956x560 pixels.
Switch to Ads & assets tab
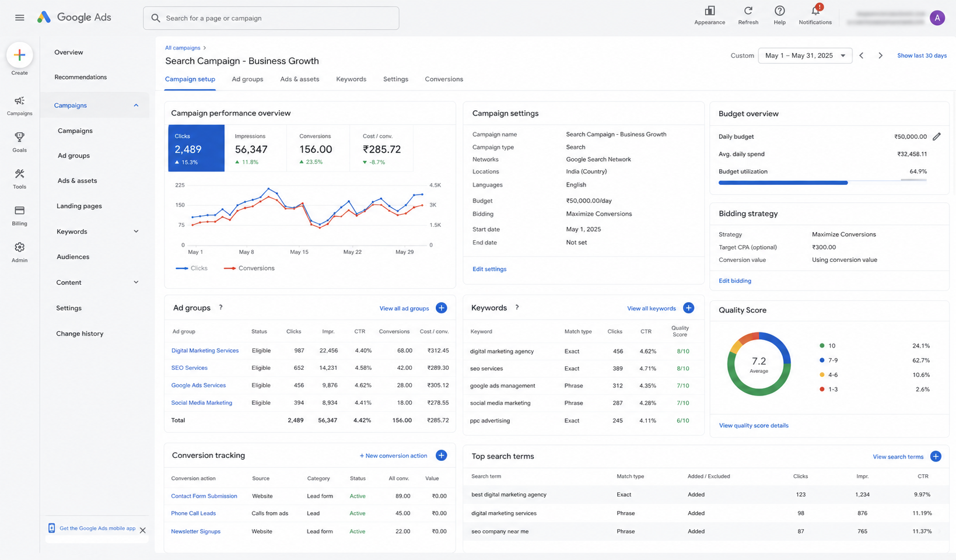tap(300, 79)
